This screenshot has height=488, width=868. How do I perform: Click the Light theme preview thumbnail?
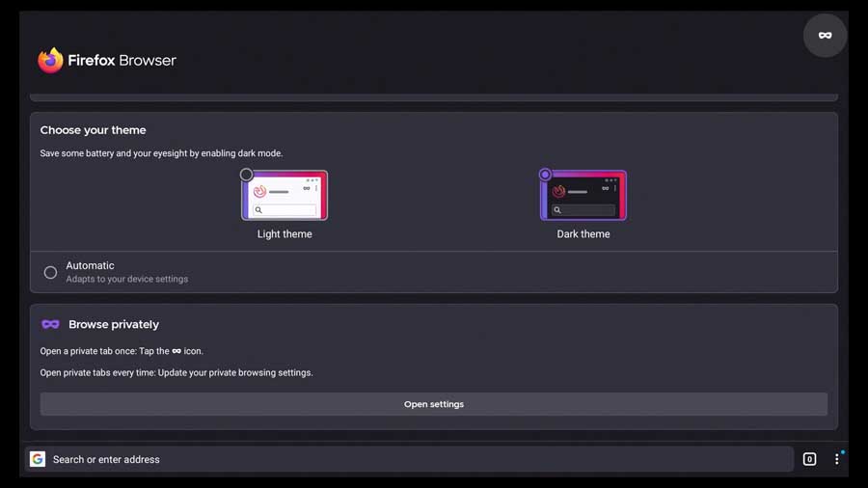(x=285, y=196)
